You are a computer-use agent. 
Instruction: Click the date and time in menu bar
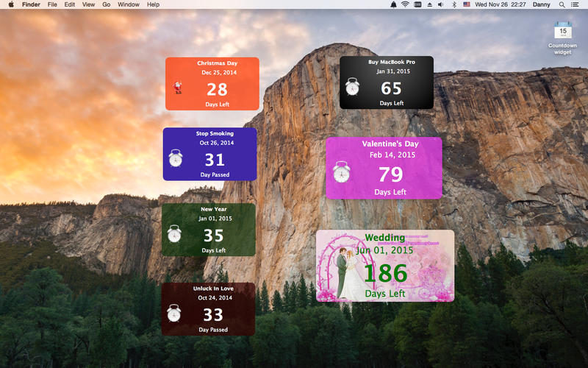pos(500,4)
